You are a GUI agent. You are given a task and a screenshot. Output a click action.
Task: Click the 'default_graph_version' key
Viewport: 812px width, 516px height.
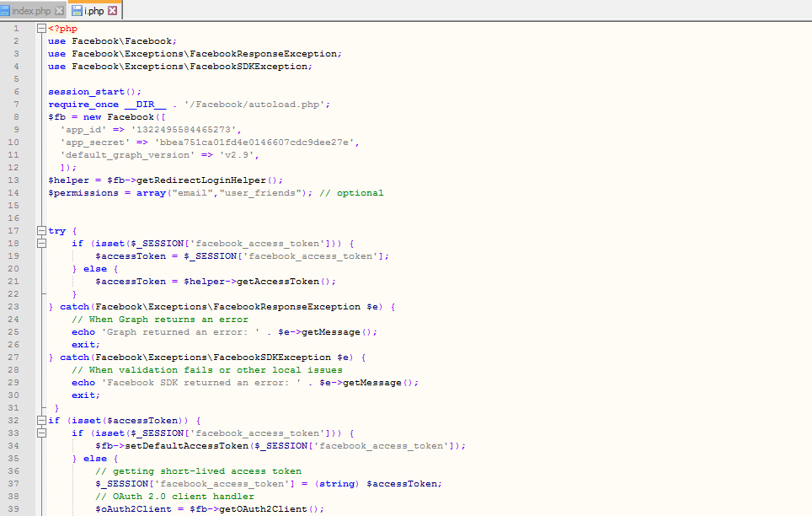coord(128,155)
